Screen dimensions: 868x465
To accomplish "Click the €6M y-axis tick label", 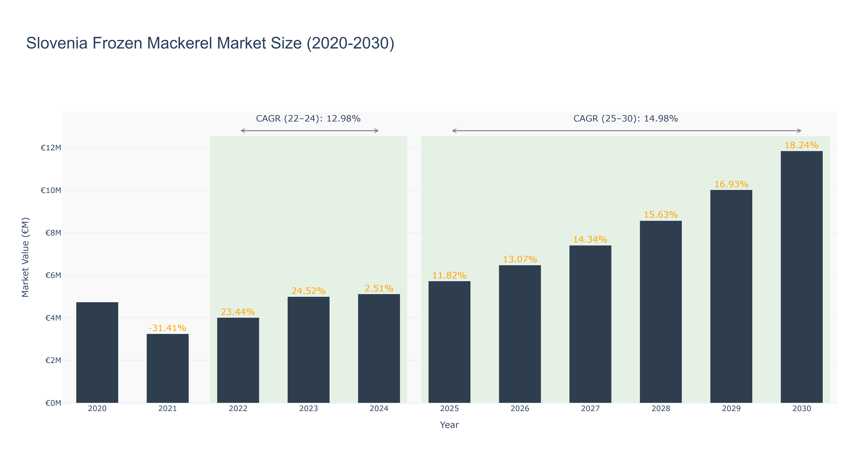I will [53, 275].
